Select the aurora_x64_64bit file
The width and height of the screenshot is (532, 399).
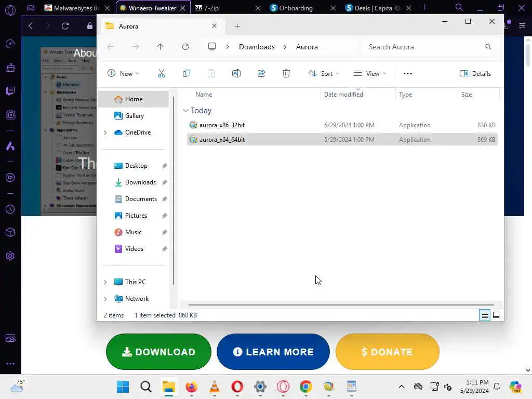point(342,139)
